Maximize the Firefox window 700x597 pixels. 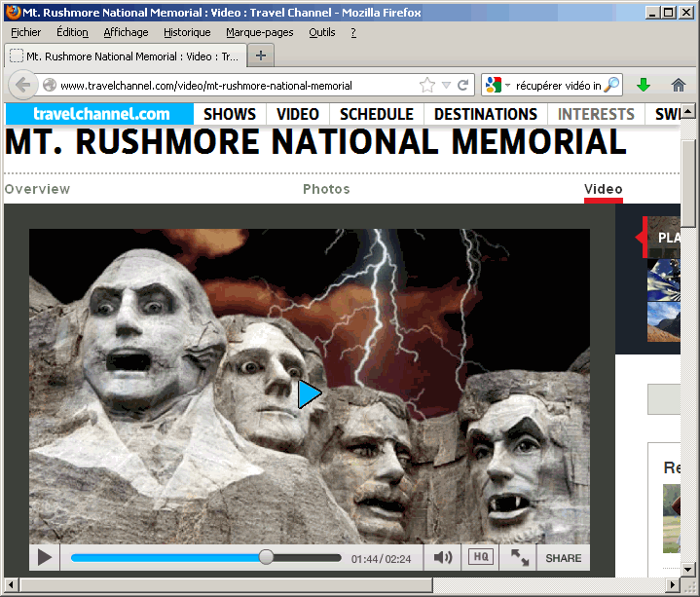click(668, 12)
